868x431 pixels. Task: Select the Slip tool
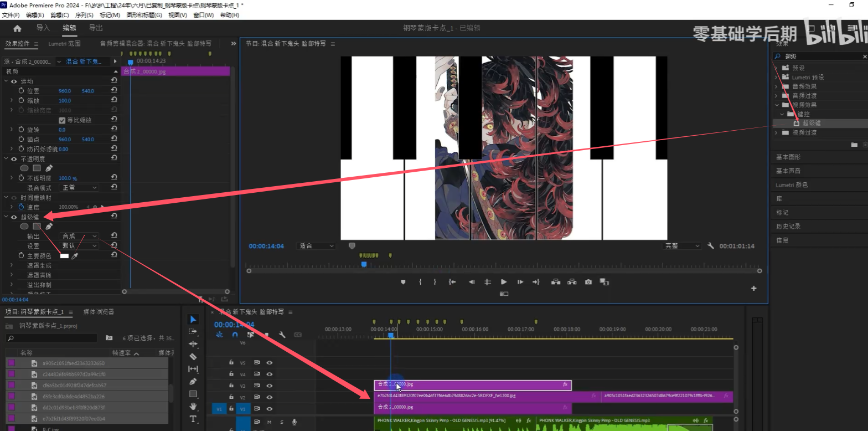click(x=193, y=369)
